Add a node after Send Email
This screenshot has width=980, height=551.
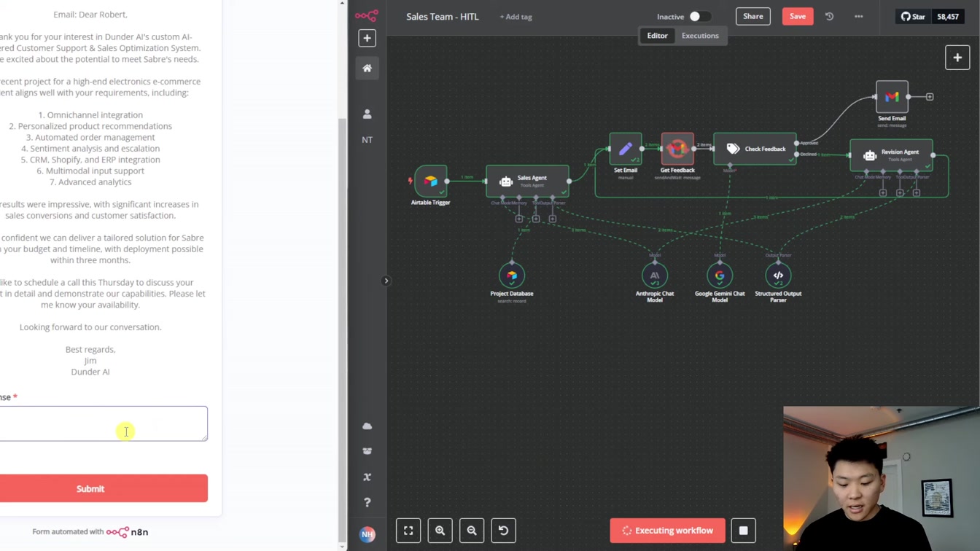pyautogui.click(x=930, y=97)
